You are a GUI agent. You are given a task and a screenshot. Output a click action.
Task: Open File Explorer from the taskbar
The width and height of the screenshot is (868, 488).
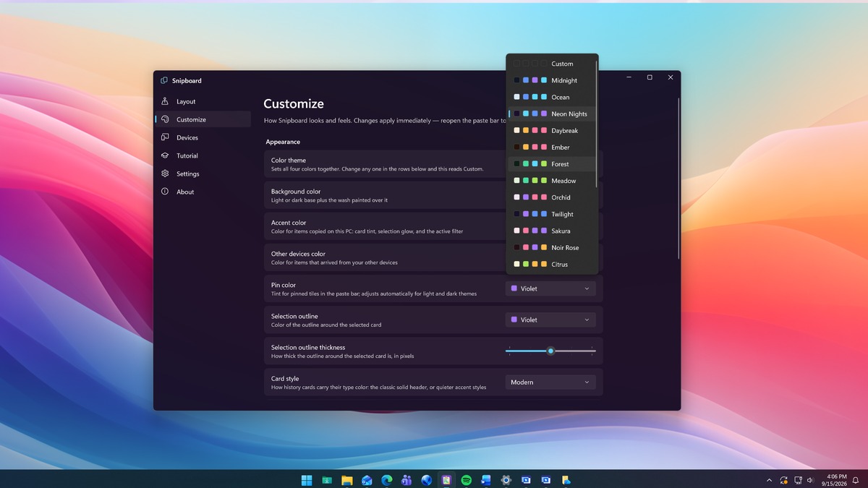(346, 480)
